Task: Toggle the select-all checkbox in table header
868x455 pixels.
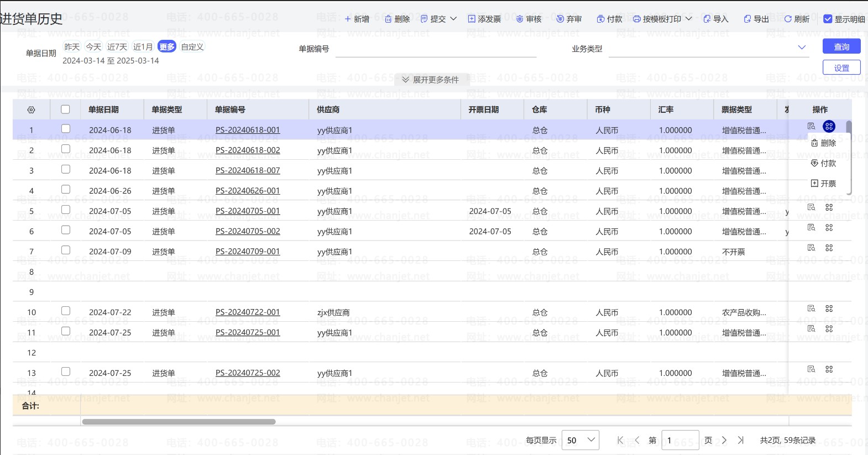Action: [65, 109]
